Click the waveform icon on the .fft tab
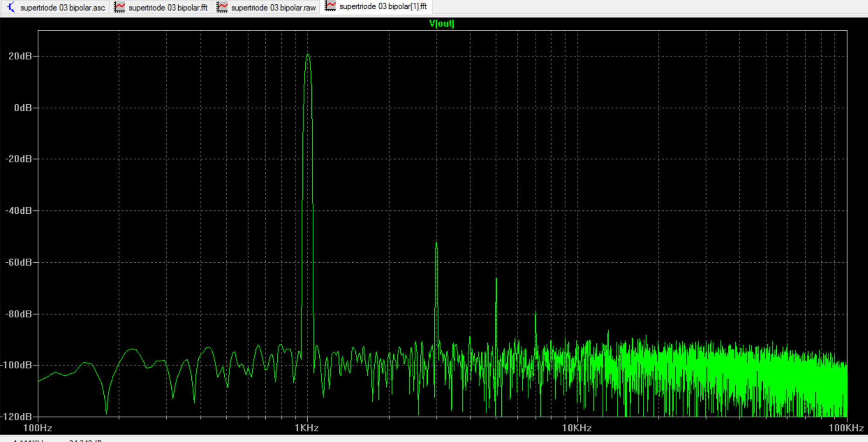Image resolution: width=868 pixels, height=442 pixels. pyautogui.click(x=120, y=7)
